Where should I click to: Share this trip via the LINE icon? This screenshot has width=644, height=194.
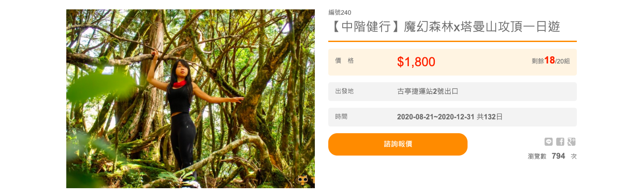[x=549, y=142]
